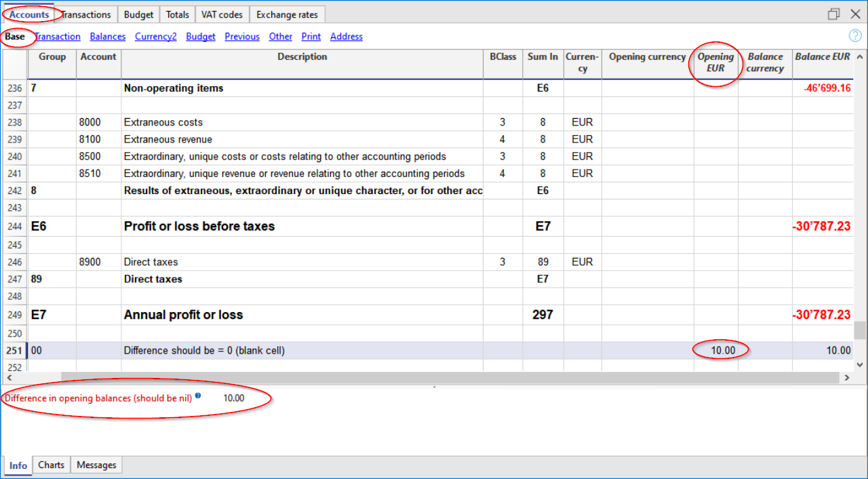View the Messages tab
This screenshot has width=868, height=479.
pos(96,465)
